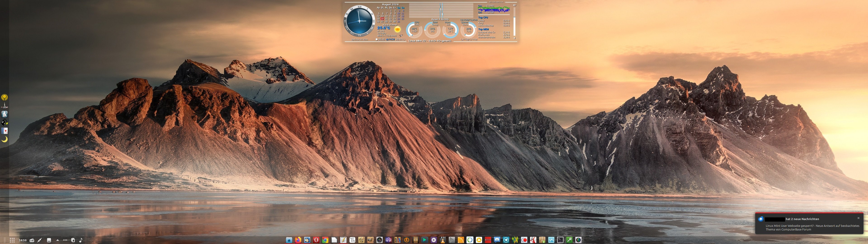Launch Telegram from the dock
Viewport: 868px width, 244px height.
(x=506, y=240)
